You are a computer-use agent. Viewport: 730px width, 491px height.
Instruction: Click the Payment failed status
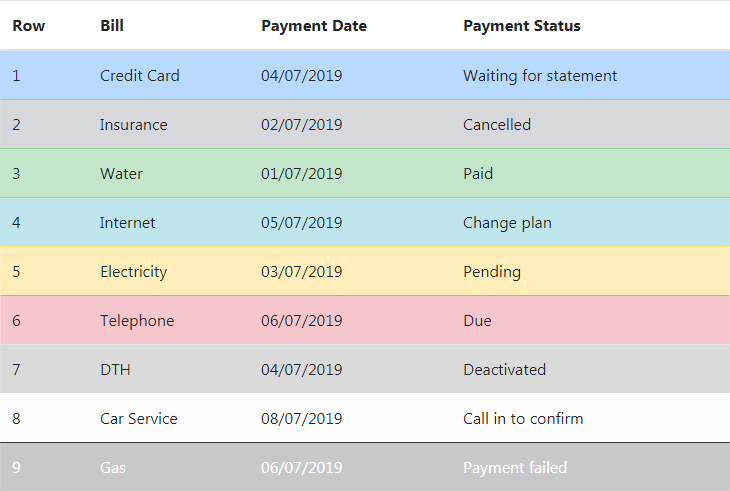click(515, 468)
